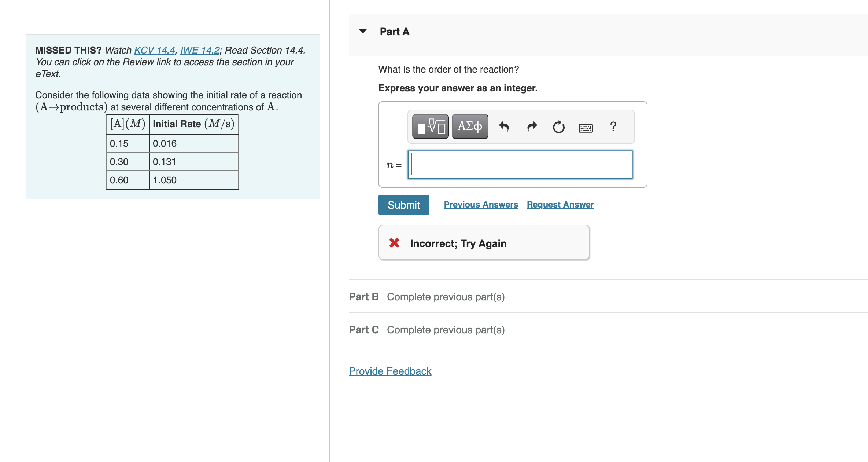This screenshot has height=462, width=868.
Task: Click the Initial Rate (M/s) column header
Action: click(194, 124)
